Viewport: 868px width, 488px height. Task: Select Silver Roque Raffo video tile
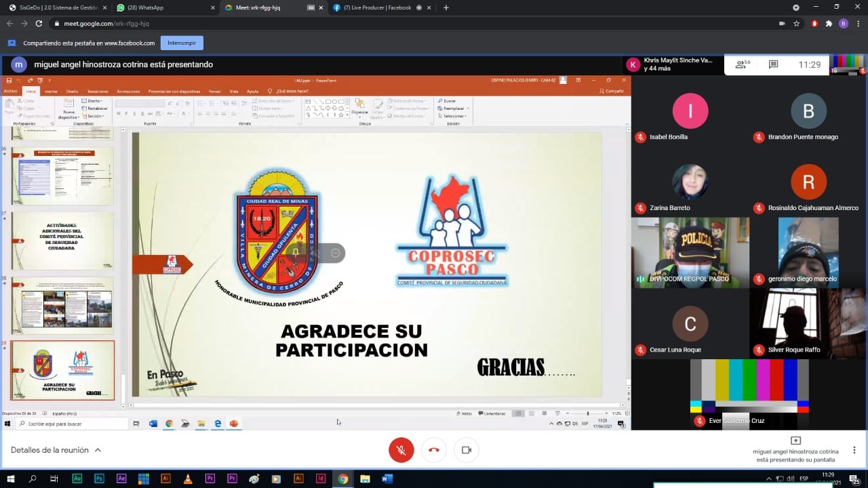(808, 324)
